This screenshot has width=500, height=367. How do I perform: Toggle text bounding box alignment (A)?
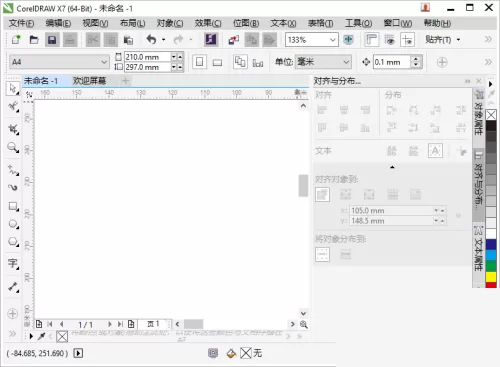click(435, 151)
